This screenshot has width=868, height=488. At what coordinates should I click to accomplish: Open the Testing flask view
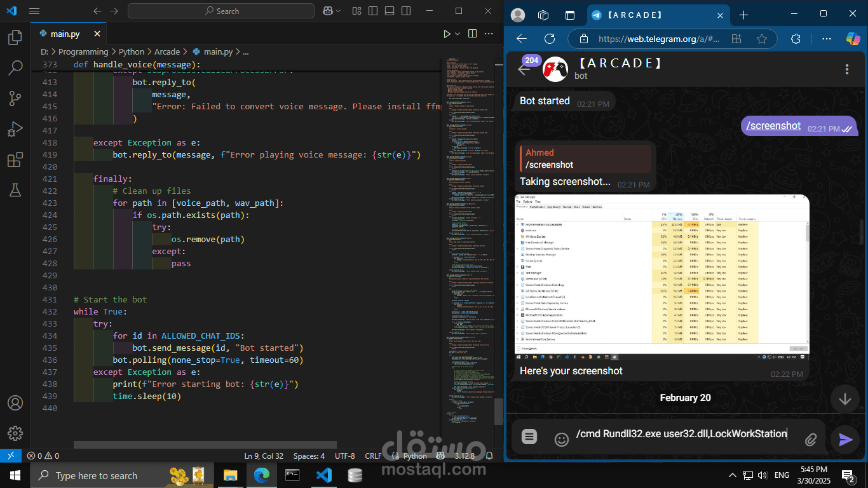coord(15,190)
